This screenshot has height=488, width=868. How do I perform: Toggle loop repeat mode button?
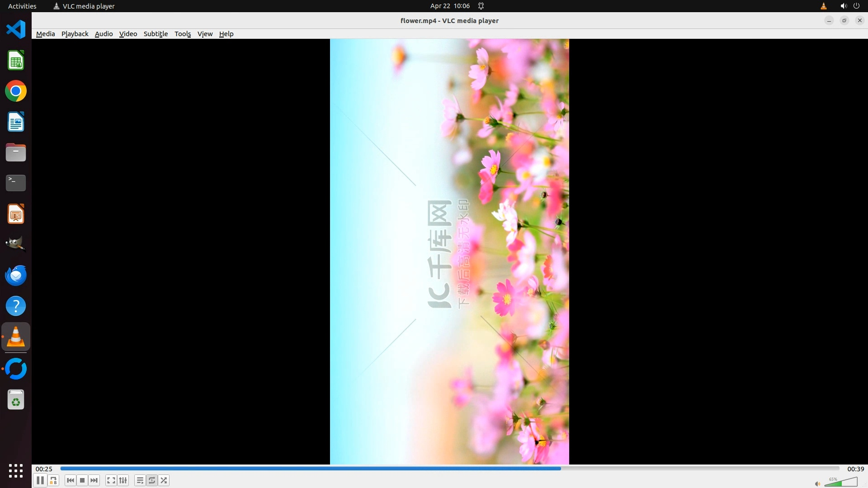(152, 480)
